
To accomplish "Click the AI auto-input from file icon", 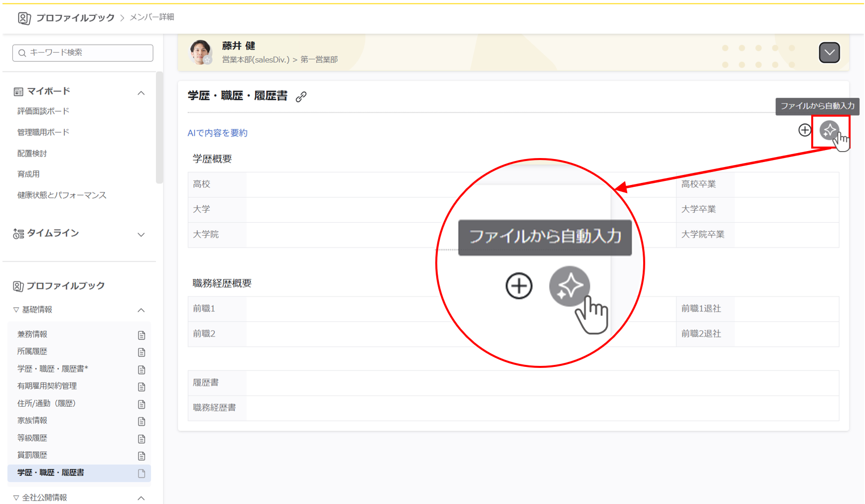I will pos(829,131).
